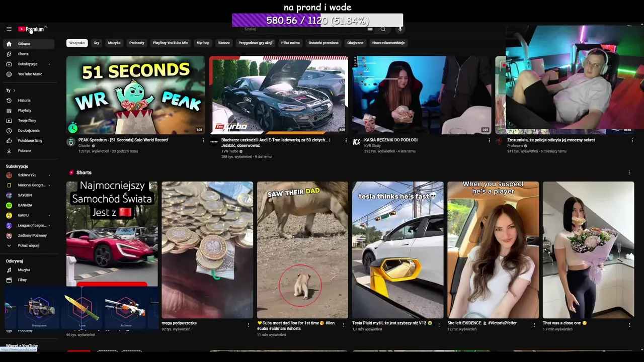Select the Ostatnio przesłane chip
The height and width of the screenshot is (362, 644).
coord(324,43)
